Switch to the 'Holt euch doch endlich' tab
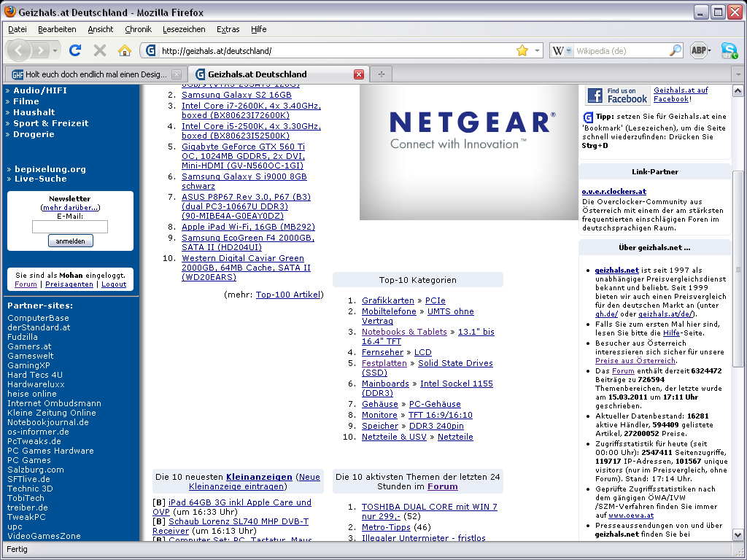Image resolution: width=747 pixels, height=560 pixels. click(96, 74)
